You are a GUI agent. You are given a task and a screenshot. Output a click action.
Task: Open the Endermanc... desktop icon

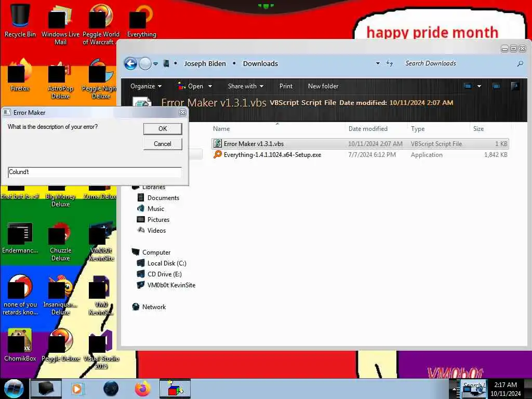[x=20, y=237]
